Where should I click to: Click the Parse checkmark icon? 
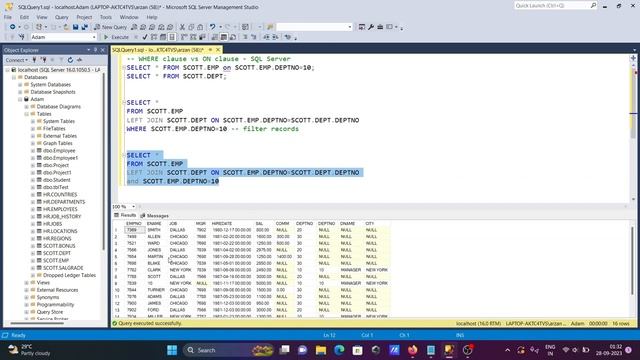click(x=144, y=37)
